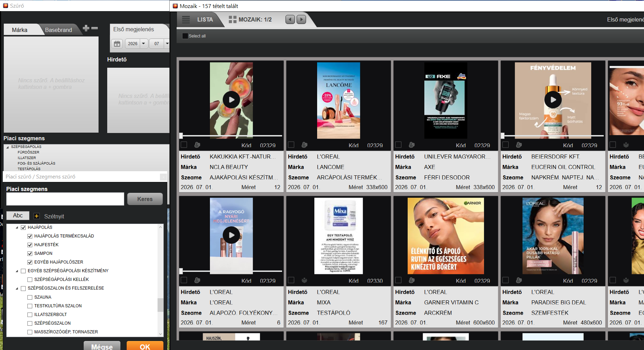Image resolution: width=644 pixels, height=350 pixels.
Task: Click the Mozaik window app icon
Action: point(175,6)
